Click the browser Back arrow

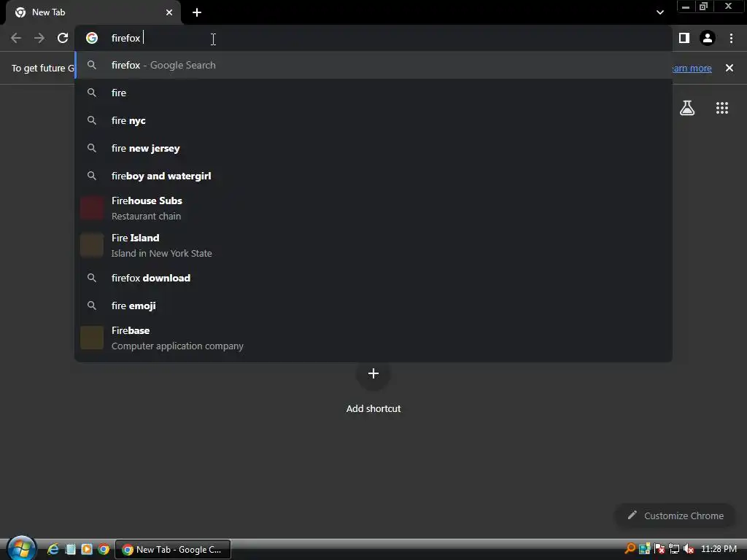click(x=16, y=38)
